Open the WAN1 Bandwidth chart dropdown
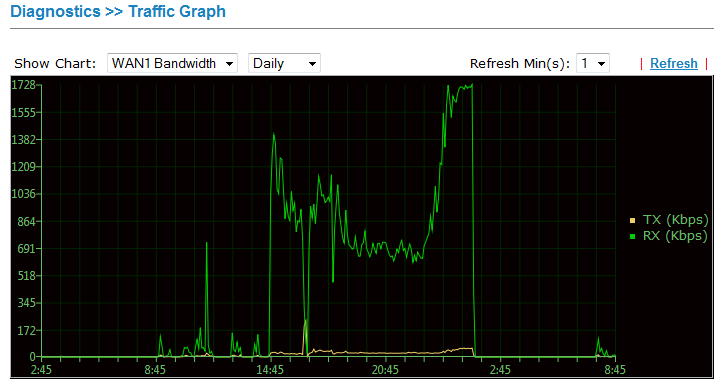 [x=172, y=63]
